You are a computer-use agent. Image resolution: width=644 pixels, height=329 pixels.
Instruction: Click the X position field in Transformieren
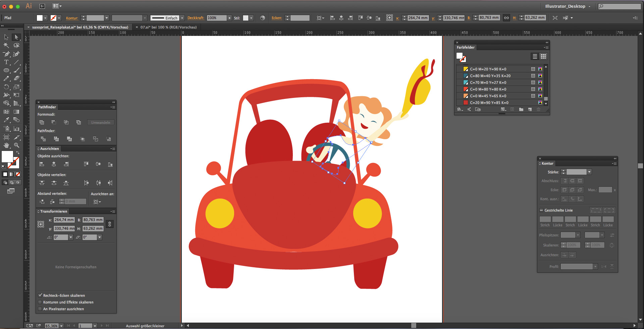click(64, 220)
